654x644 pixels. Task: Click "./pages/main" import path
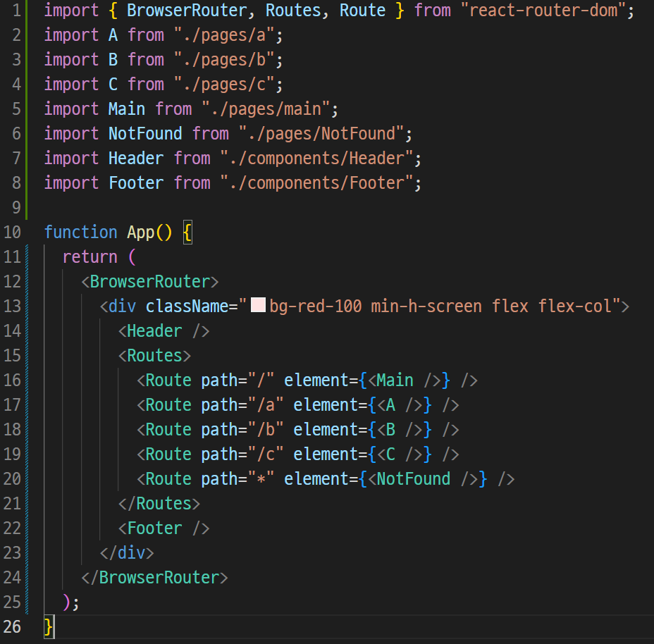(266, 109)
